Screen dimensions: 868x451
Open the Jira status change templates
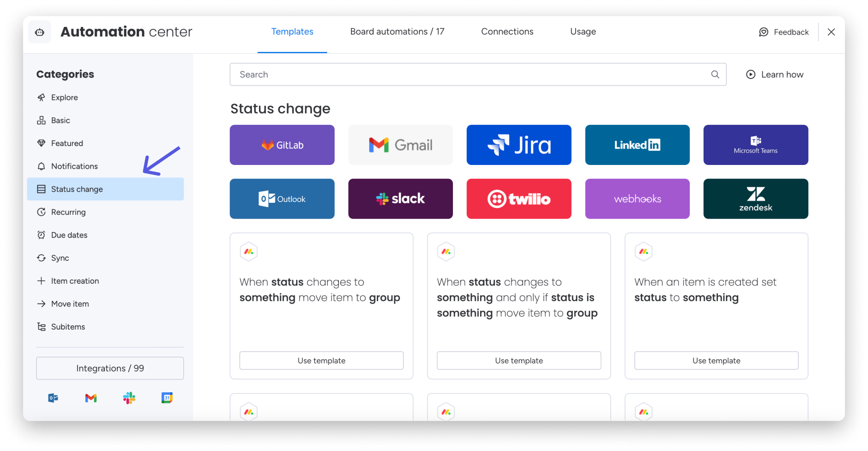click(518, 145)
